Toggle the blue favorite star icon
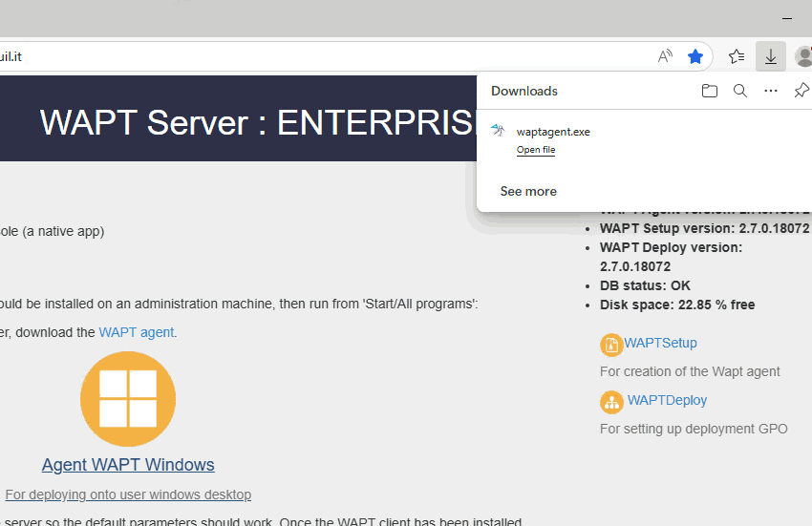This screenshot has height=526, width=812. coord(694,56)
